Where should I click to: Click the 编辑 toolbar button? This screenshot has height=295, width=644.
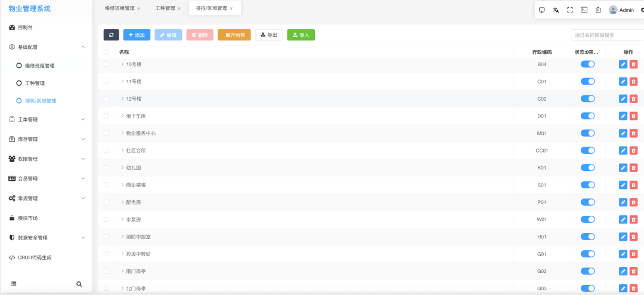point(168,35)
